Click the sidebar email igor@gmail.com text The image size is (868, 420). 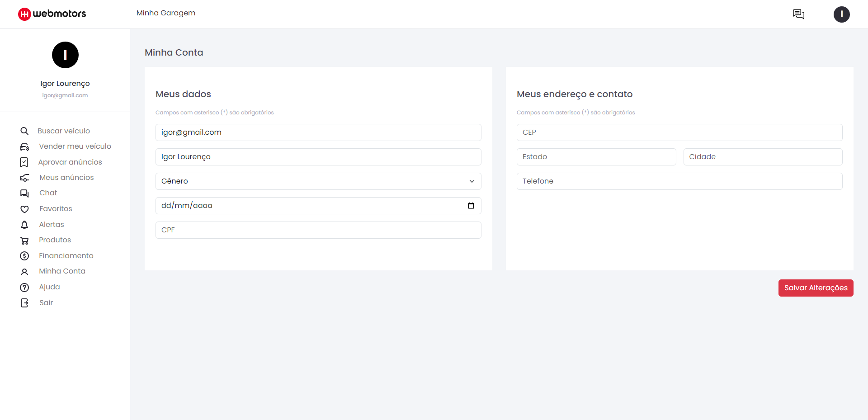[65, 95]
